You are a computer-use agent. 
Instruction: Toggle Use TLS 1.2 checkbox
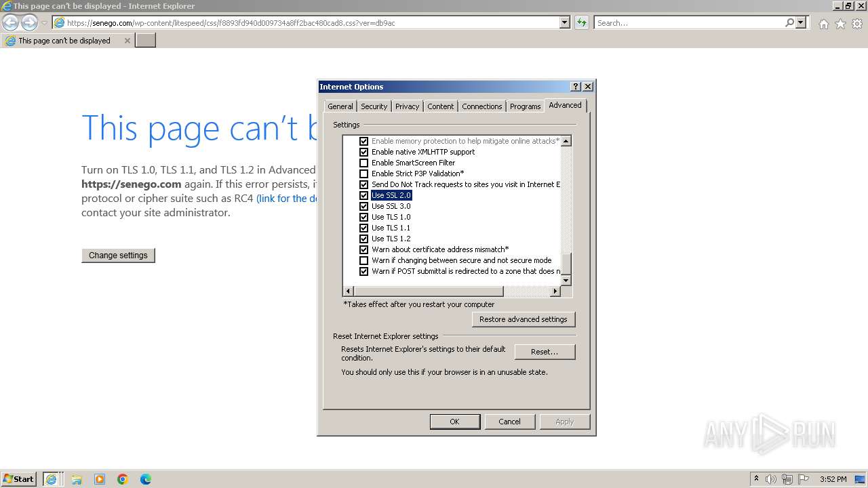(363, 239)
